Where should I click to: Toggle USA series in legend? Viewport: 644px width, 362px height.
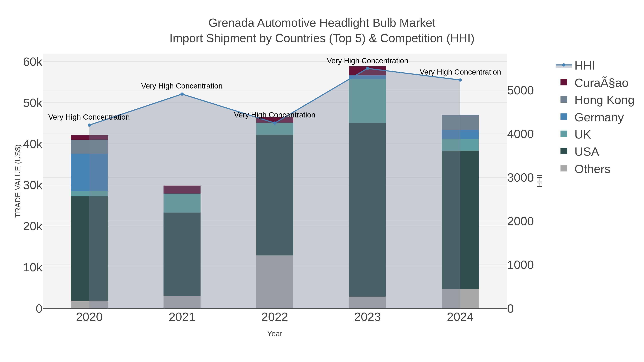[579, 152]
